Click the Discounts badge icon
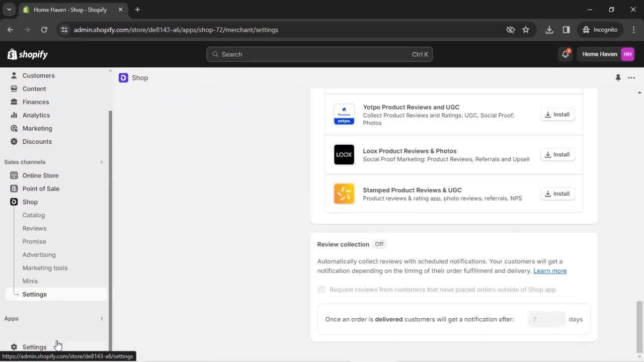The image size is (644, 362). pos(14,141)
